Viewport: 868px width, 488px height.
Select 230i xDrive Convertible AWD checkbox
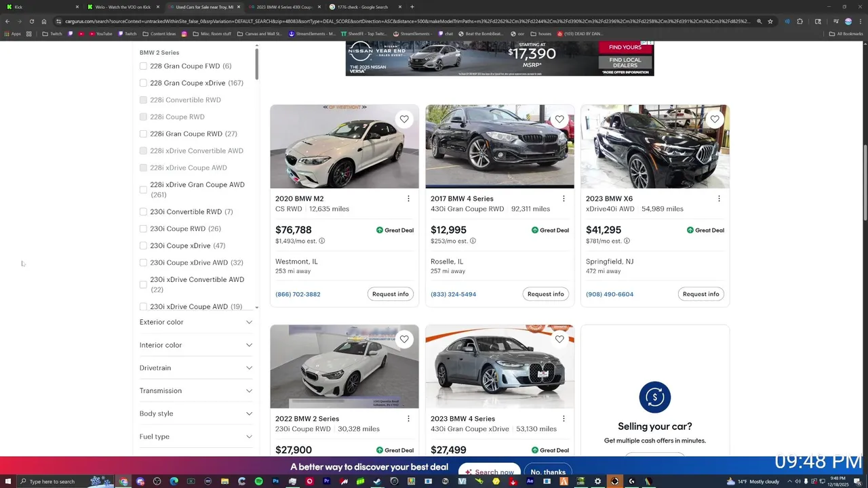pos(143,285)
